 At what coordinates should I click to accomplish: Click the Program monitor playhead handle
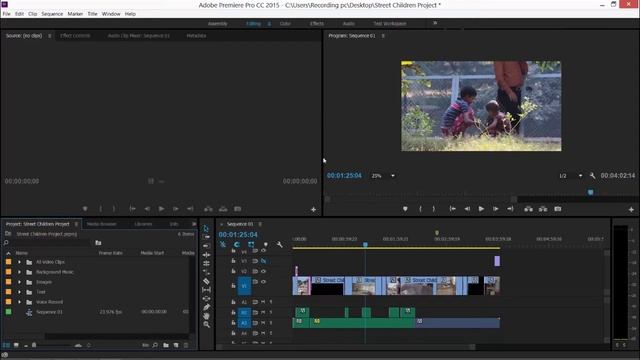(x=591, y=192)
